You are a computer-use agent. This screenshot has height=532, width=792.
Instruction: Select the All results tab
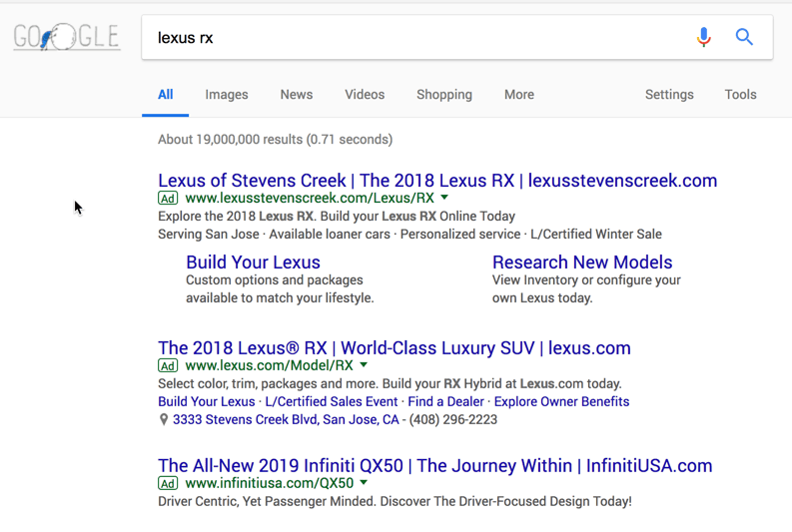point(165,95)
